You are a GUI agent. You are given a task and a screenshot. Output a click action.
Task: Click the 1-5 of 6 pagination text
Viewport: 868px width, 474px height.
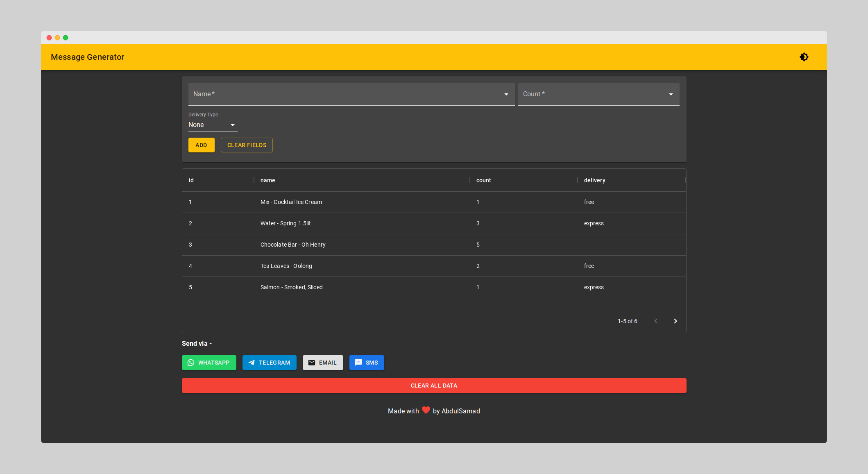point(628,321)
